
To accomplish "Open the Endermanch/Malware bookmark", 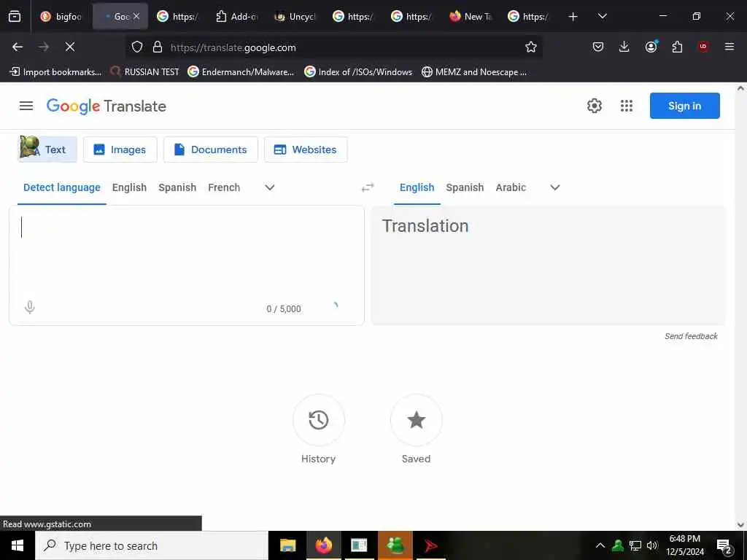I will point(241,72).
